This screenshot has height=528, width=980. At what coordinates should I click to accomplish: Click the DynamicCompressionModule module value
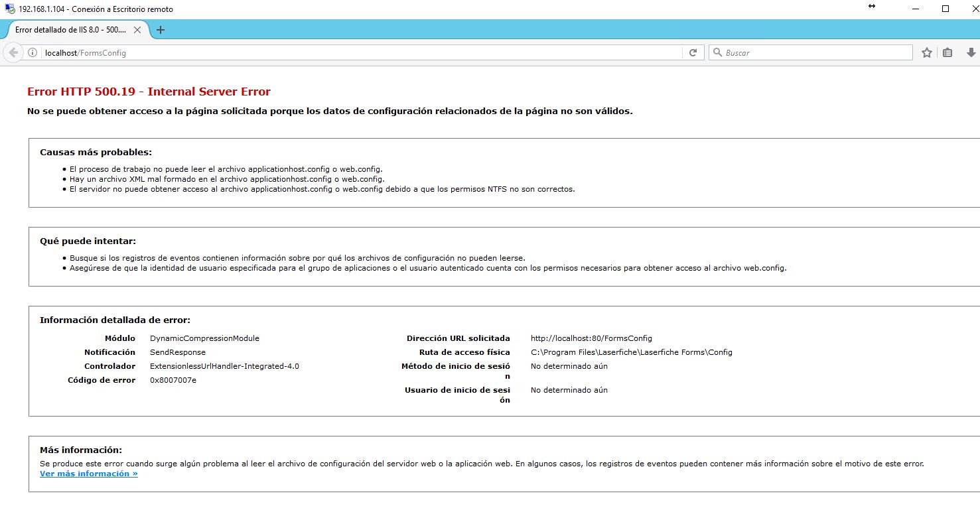point(204,338)
